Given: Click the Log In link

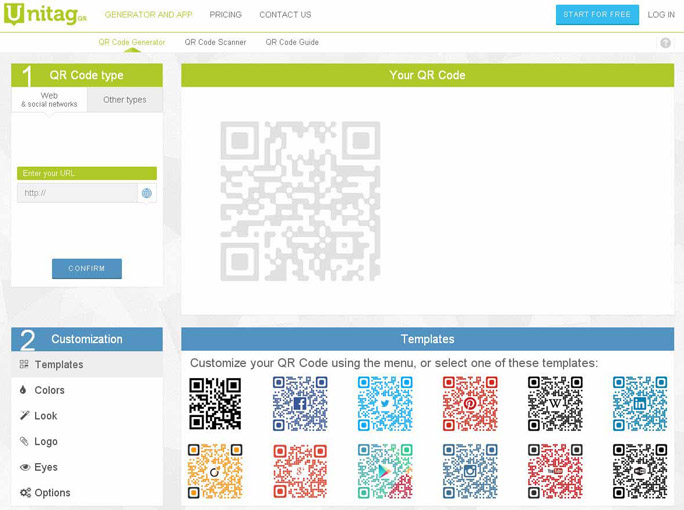Looking at the screenshot, I should pos(661,15).
